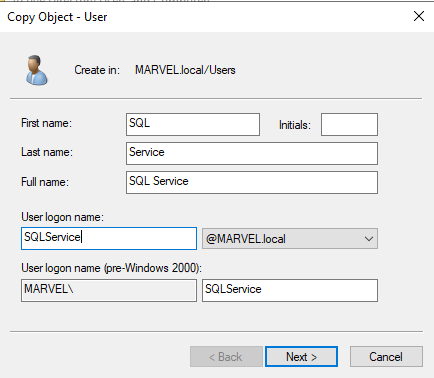Click the 'Initials:' label

point(295,125)
